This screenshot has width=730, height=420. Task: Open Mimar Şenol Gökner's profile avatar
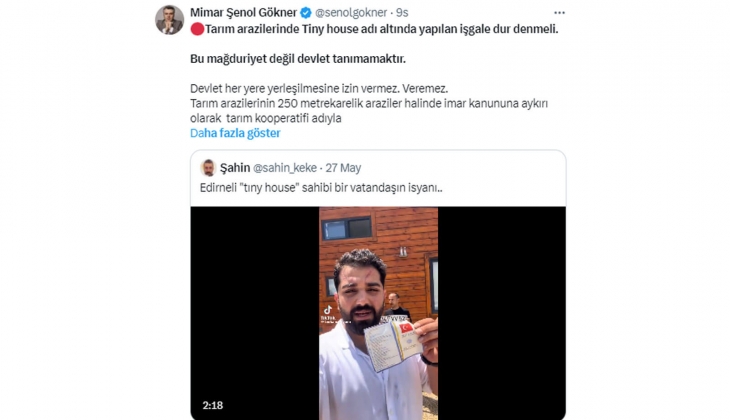(169, 20)
